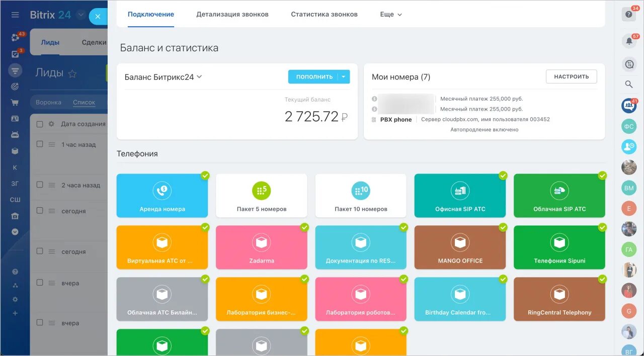The image size is (644, 356).
Task: Switch to Детализация звонков tab
Action: tap(232, 15)
